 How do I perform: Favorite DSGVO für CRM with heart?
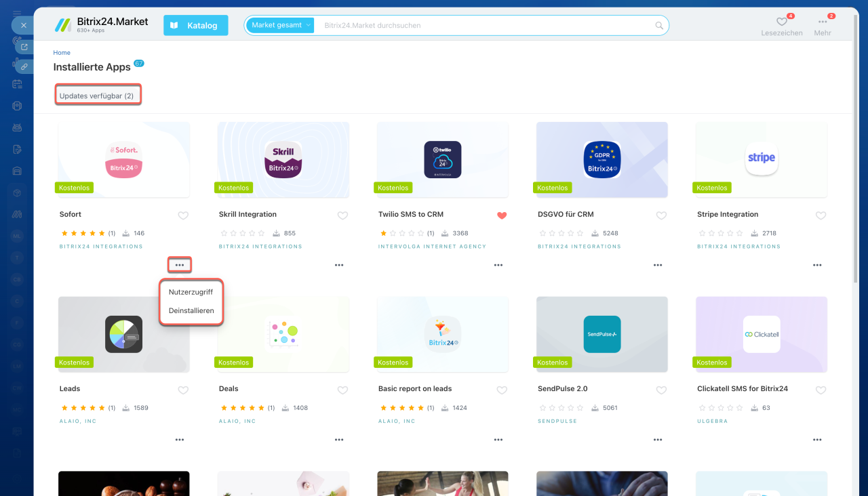click(x=661, y=215)
